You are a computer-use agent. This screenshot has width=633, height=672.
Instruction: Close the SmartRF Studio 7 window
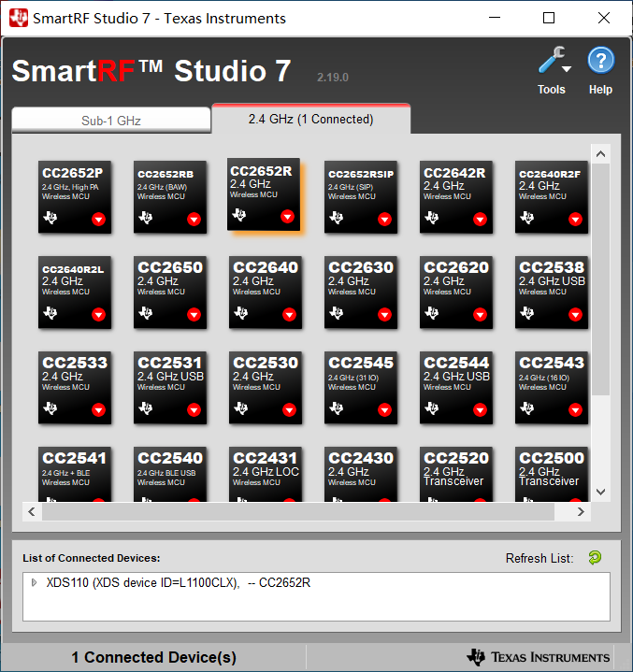tap(604, 18)
